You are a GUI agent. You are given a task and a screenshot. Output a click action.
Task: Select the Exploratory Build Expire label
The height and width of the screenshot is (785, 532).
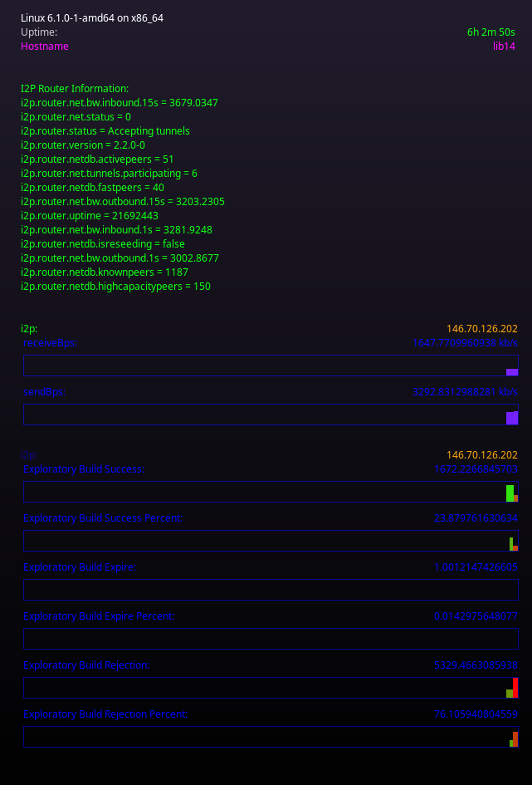coord(80,567)
